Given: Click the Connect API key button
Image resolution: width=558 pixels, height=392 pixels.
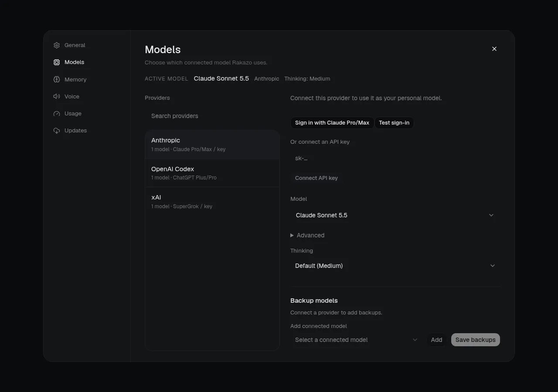Looking at the screenshot, I should [316, 178].
